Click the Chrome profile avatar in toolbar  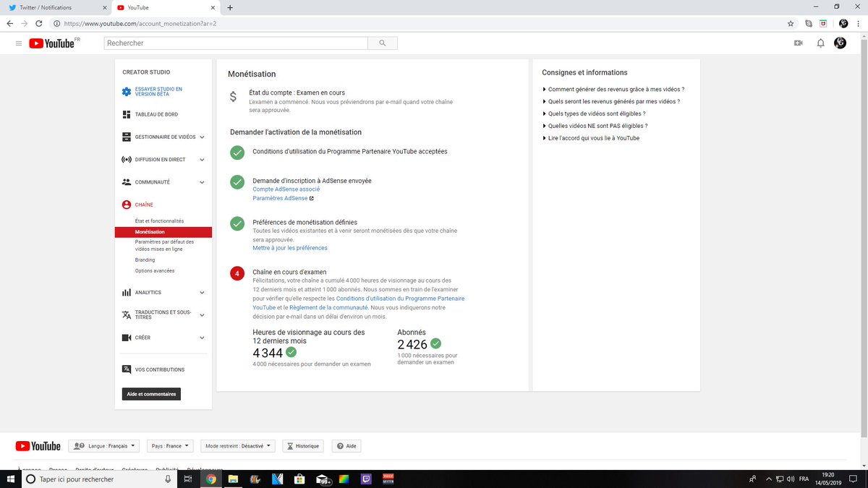[843, 23]
